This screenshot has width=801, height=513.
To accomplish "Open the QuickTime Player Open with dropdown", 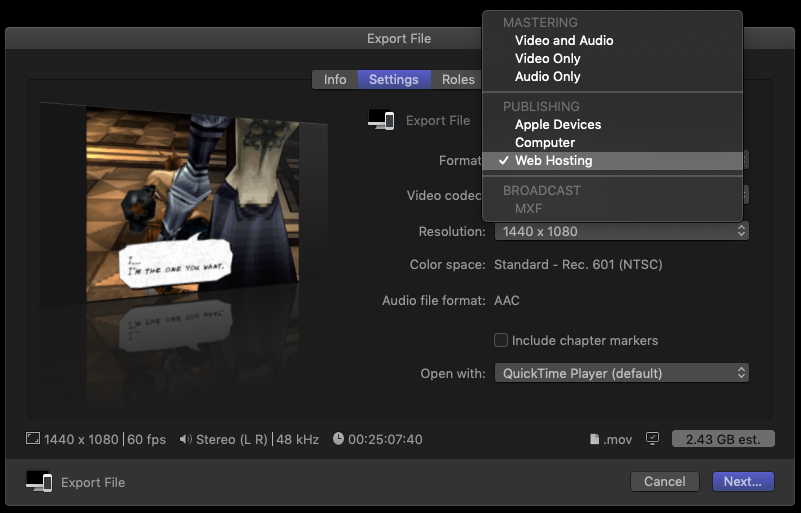I will coord(621,373).
